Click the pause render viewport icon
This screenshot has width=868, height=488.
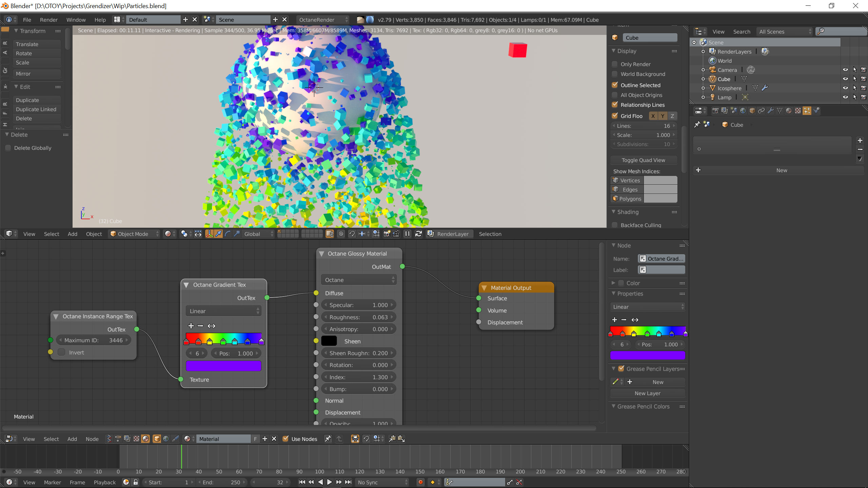(x=407, y=234)
